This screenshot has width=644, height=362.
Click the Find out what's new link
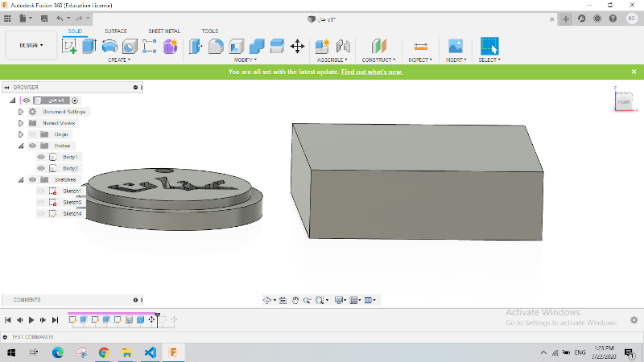click(372, 72)
